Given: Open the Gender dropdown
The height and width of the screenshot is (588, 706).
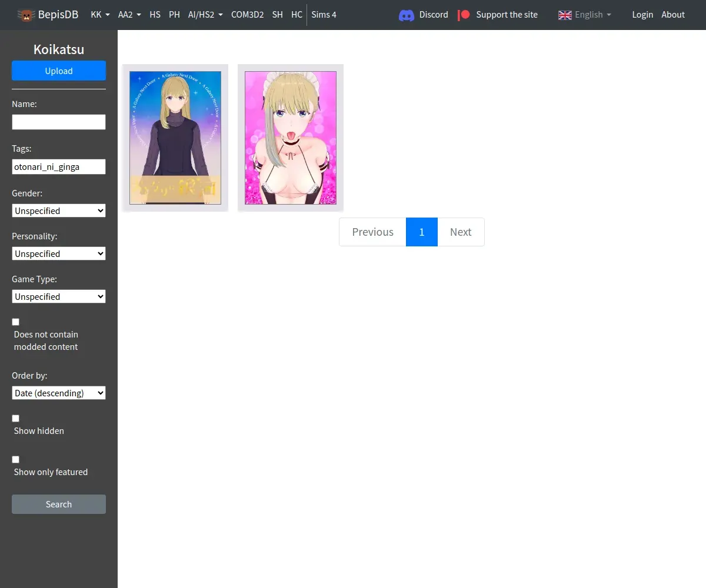Looking at the screenshot, I should [x=59, y=211].
